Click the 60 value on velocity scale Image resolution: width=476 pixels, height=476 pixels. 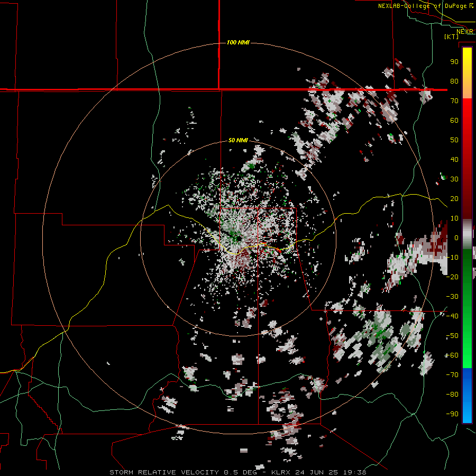[454, 120]
